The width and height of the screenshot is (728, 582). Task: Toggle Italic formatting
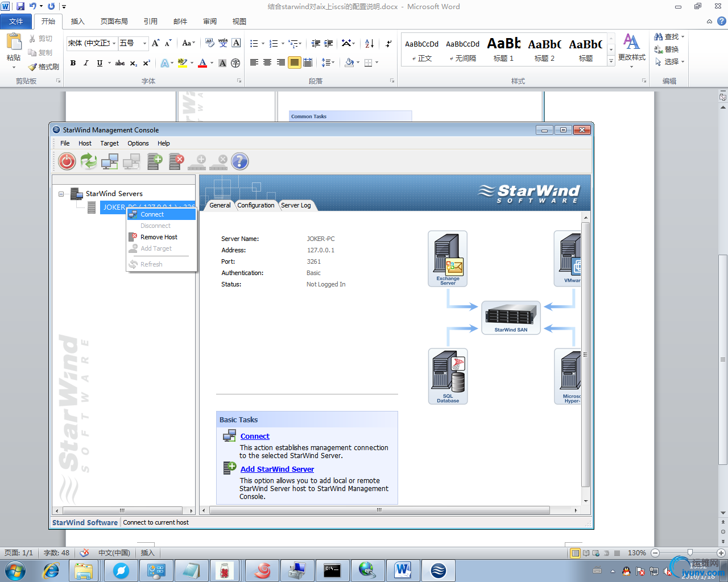click(86, 63)
